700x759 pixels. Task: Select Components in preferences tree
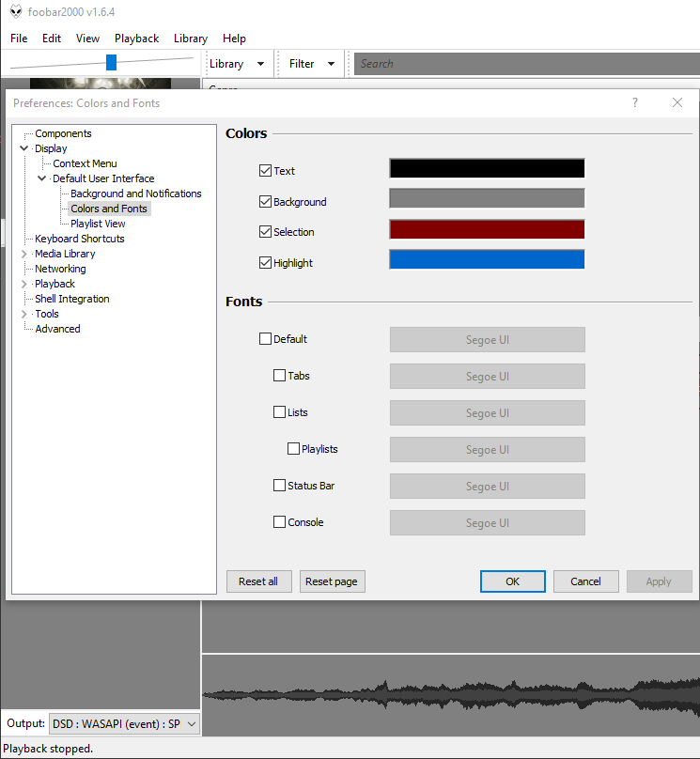(x=63, y=133)
